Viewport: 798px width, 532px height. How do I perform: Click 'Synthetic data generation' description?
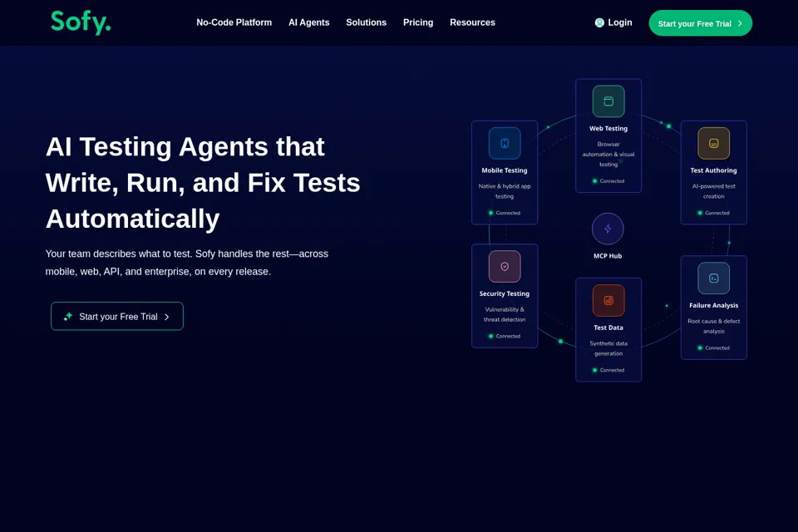(608, 348)
